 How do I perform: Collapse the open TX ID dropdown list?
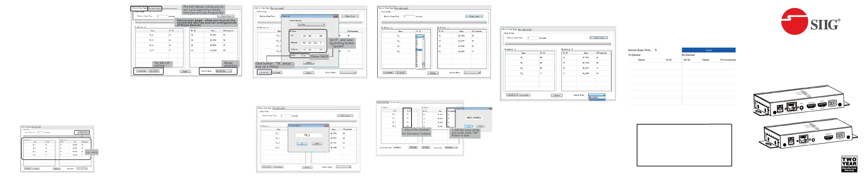[423, 36]
